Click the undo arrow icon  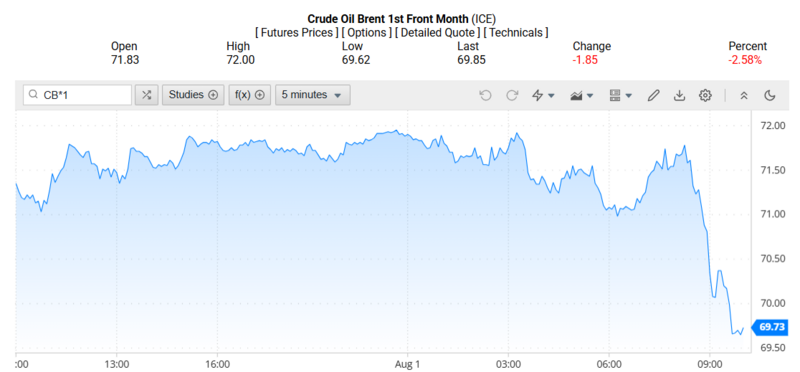coord(485,95)
